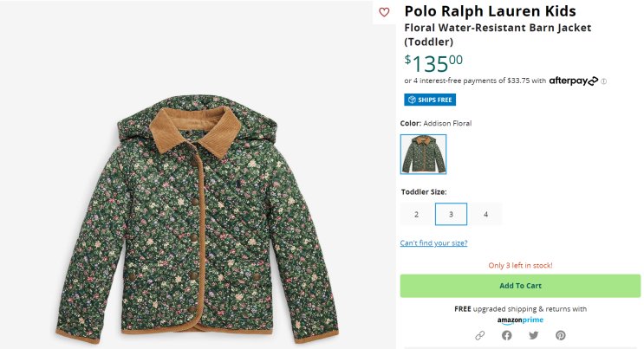Pin product on Pinterest
644x349 pixels.
(x=561, y=335)
